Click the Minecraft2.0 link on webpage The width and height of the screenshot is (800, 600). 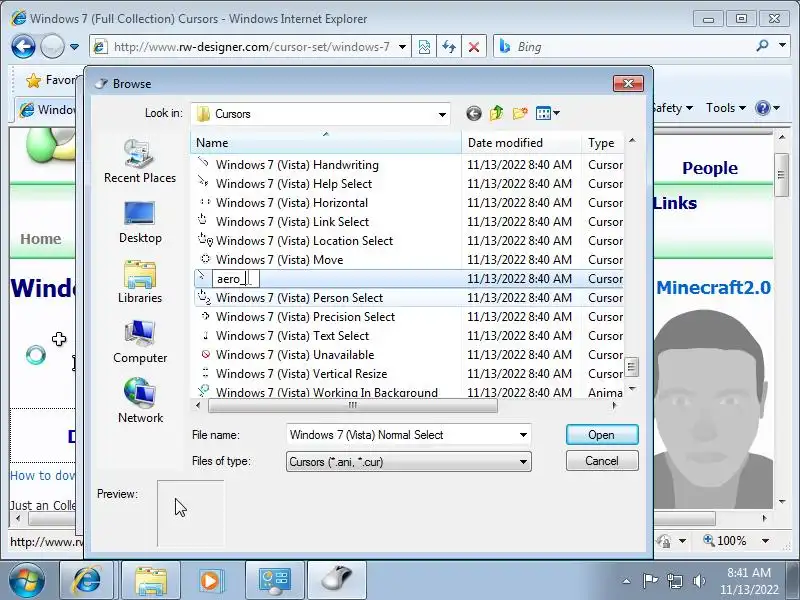coord(713,287)
